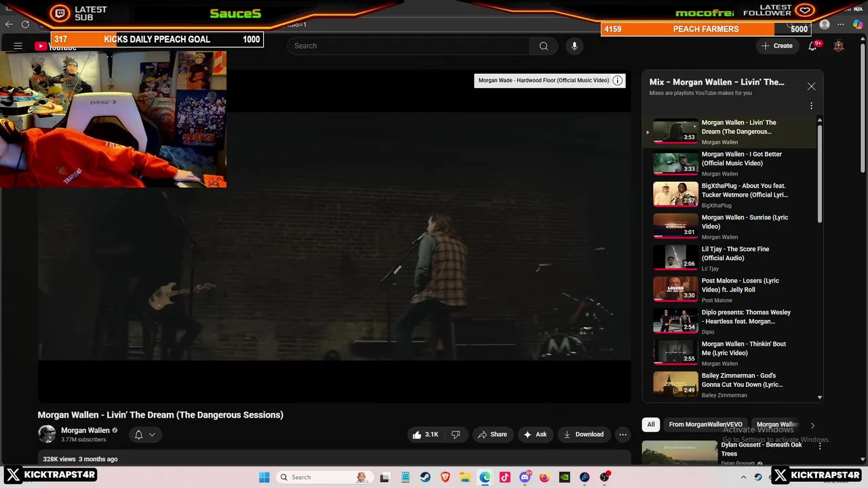The height and width of the screenshot is (488, 868).
Task: Select From MorganWallenVEVO chip
Action: [705, 424]
